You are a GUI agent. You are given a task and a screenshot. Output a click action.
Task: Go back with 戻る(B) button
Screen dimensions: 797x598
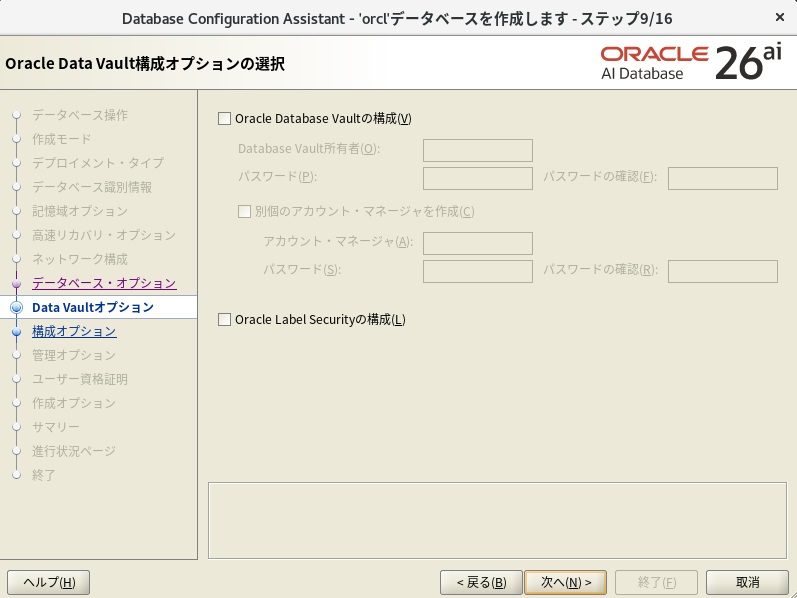[x=481, y=582]
